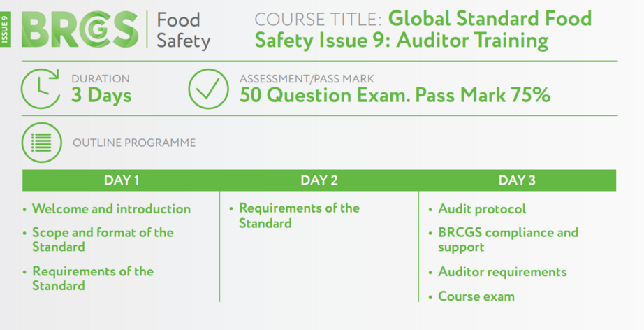
Task: Click the Audit protocol item
Action: [482, 209]
